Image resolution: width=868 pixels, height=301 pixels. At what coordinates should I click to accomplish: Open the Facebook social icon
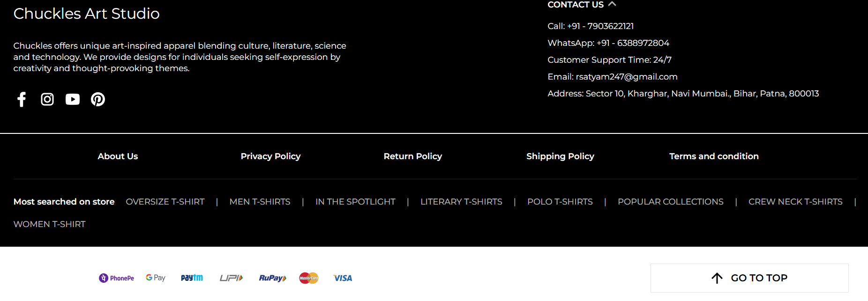point(22,99)
